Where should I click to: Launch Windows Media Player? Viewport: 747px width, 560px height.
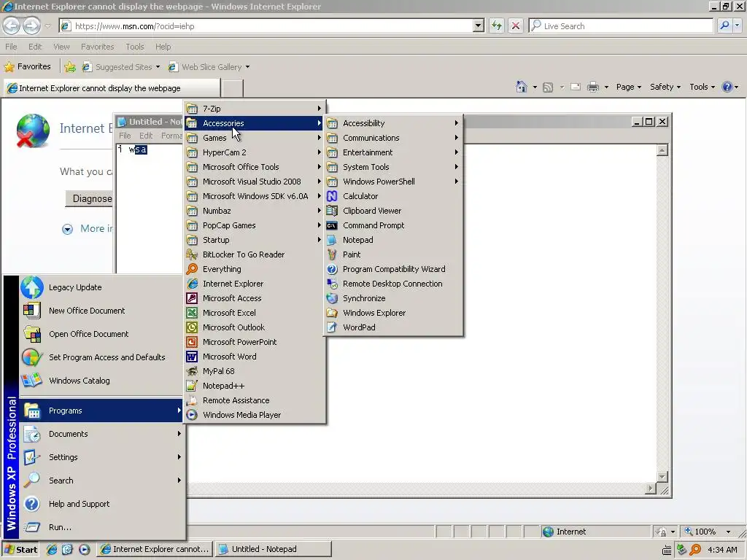click(255, 415)
